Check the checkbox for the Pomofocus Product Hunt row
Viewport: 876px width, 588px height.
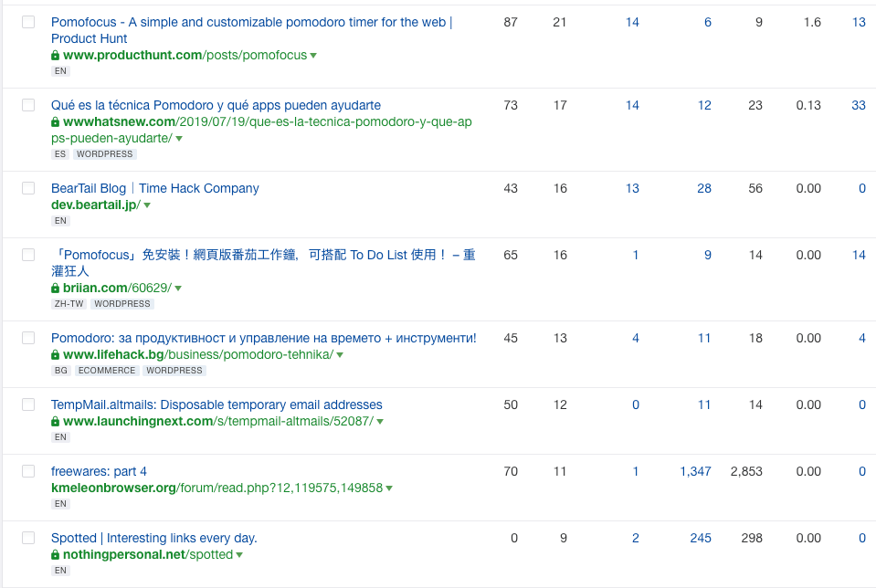coord(27,22)
